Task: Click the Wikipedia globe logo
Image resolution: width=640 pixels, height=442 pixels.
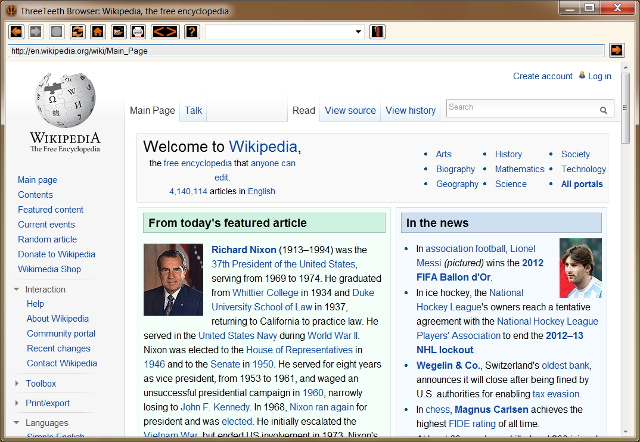Action: click(x=65, y=100)
